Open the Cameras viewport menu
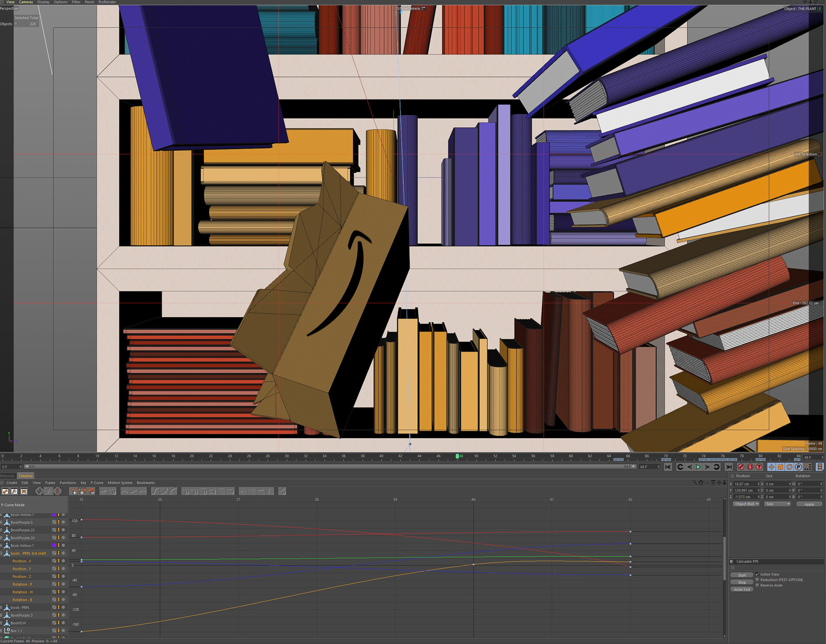The height and width of the screenshot is (644, 826). pyautogui.click(x=26, y=2)
